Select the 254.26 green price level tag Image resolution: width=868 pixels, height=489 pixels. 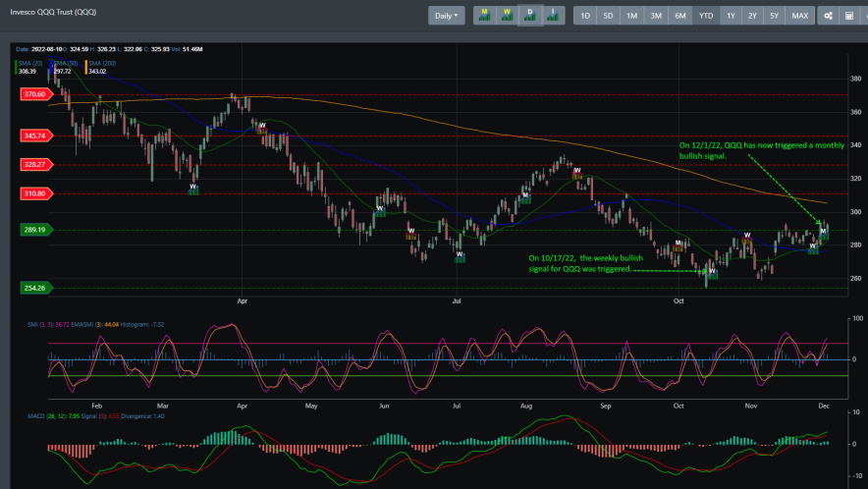35,288
